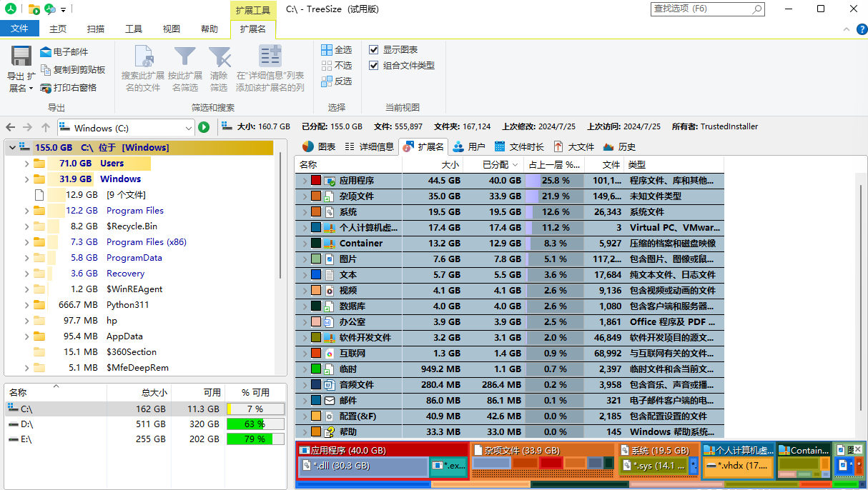This screenshot has height=490, width=868.
Task: Uncheck the 显示图表 checkbox
Action: [x=373, y=49]
